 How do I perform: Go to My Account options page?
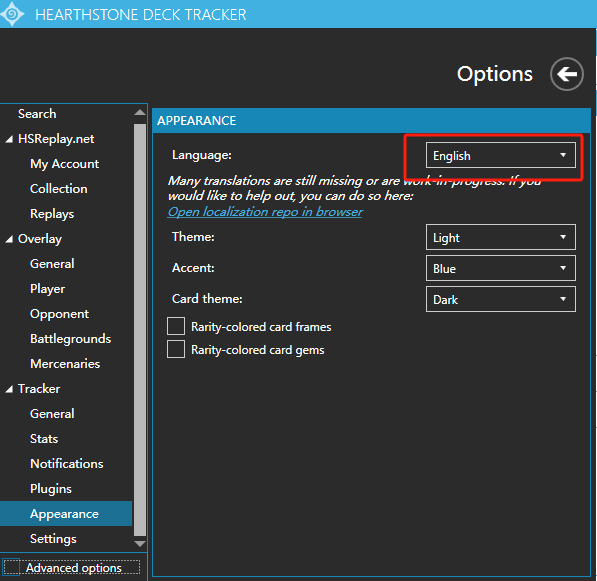coord(64,164)
